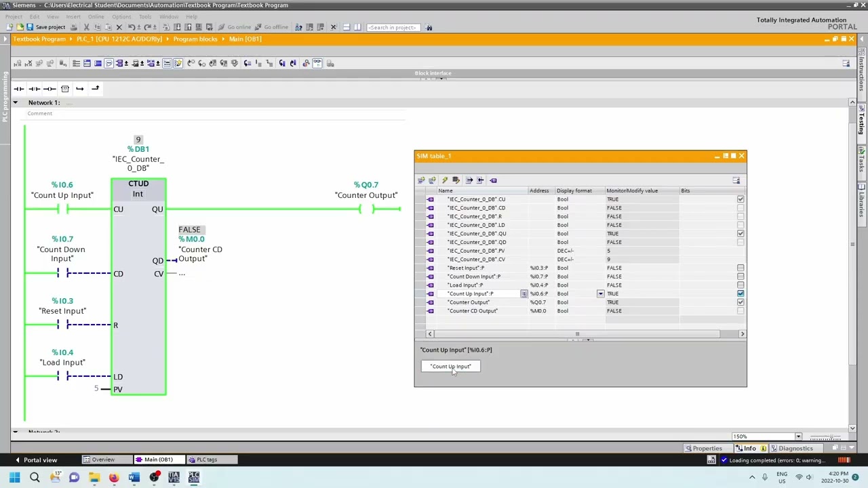Click the "Count Up Input" simulation button

(x=450, y=367)
